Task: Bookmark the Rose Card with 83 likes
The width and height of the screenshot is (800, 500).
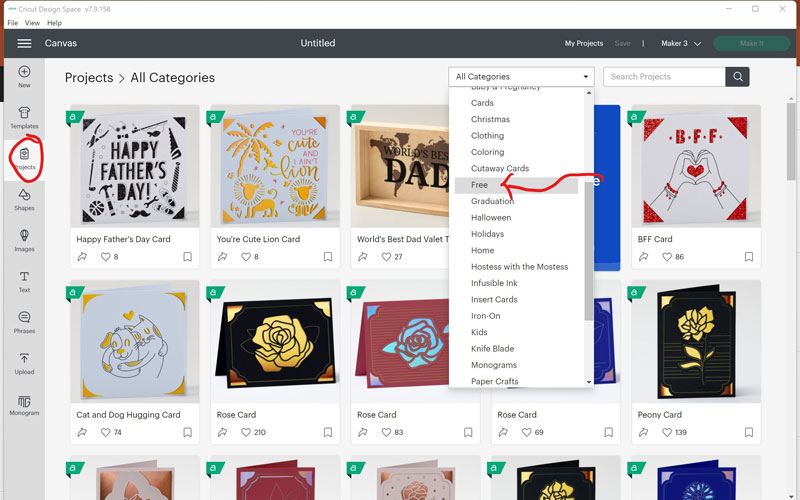Action: [468, 432]
